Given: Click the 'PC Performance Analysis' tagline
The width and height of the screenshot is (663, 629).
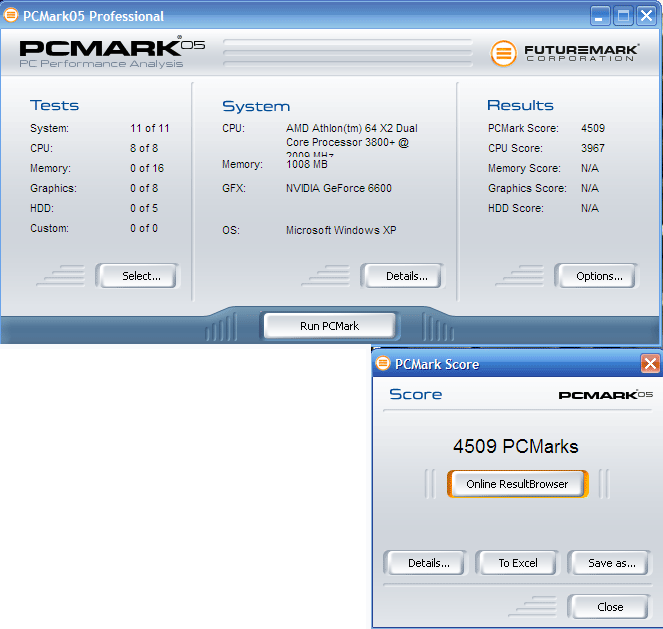Looking at the screenshot, I should click(101, 64).
